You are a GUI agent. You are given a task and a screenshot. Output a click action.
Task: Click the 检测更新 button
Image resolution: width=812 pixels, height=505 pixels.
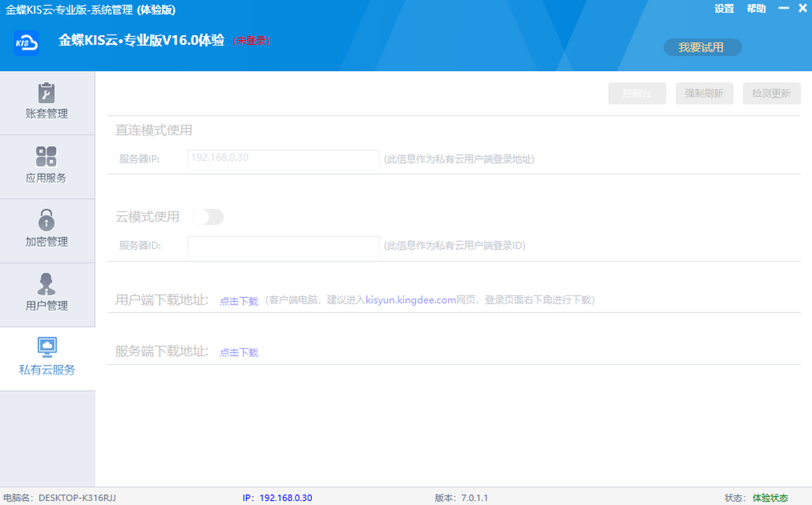[x=771, y=93]
